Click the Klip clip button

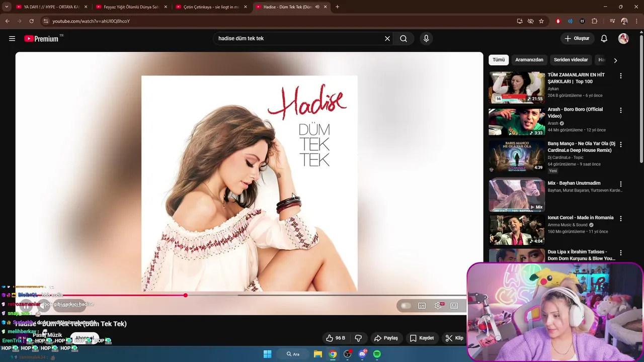pyautogui.click(x=454, y=338)
